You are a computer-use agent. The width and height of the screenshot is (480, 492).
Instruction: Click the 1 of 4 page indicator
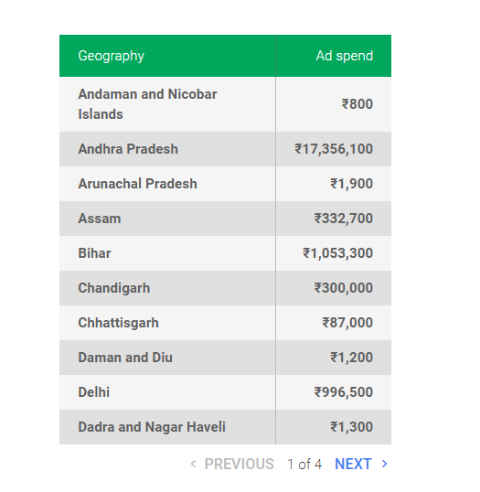click(x=305, y=464)
